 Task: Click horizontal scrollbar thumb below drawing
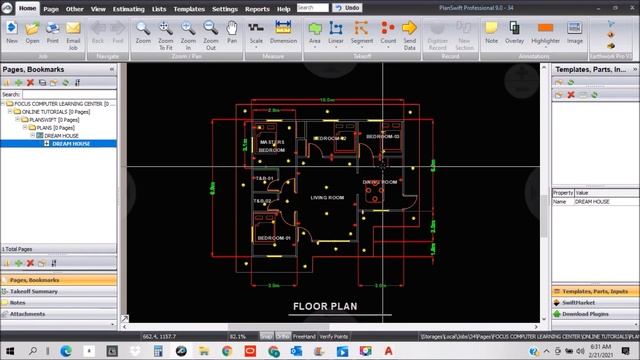278,327
